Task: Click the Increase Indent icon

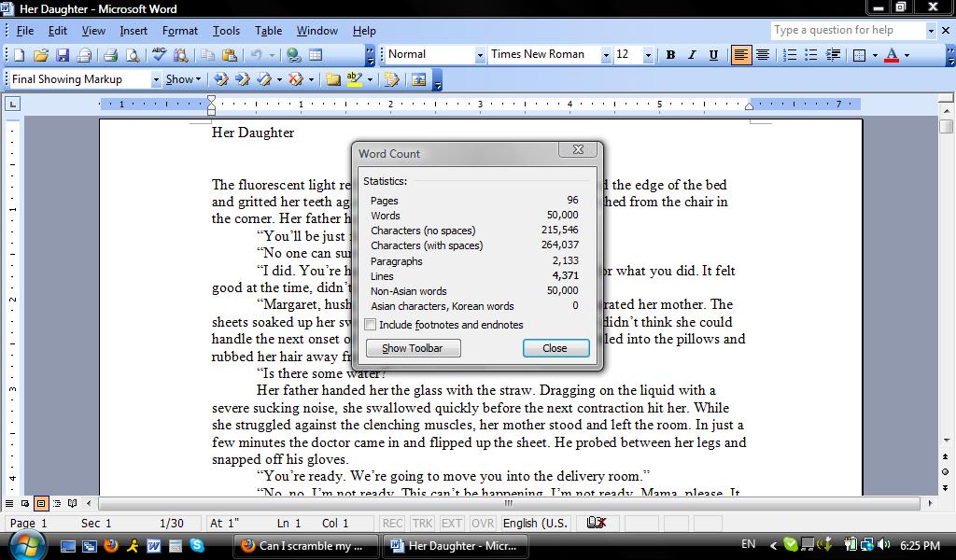Action: click(833, 55)
